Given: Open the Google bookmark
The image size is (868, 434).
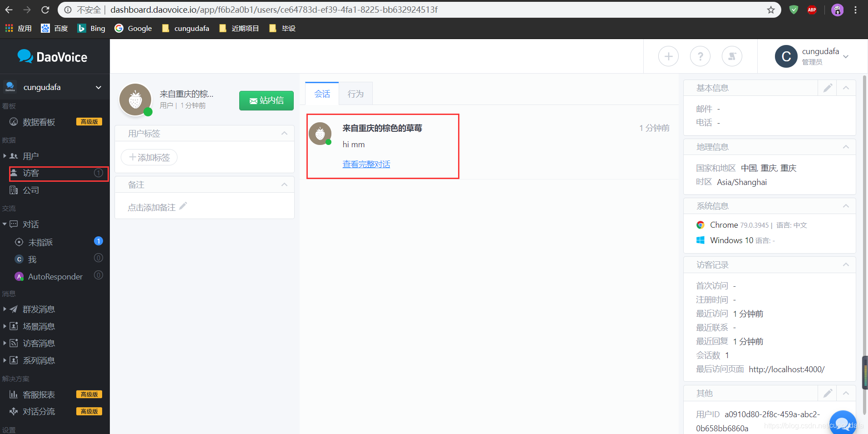Looking at the screenshot, I should (133, 28).
